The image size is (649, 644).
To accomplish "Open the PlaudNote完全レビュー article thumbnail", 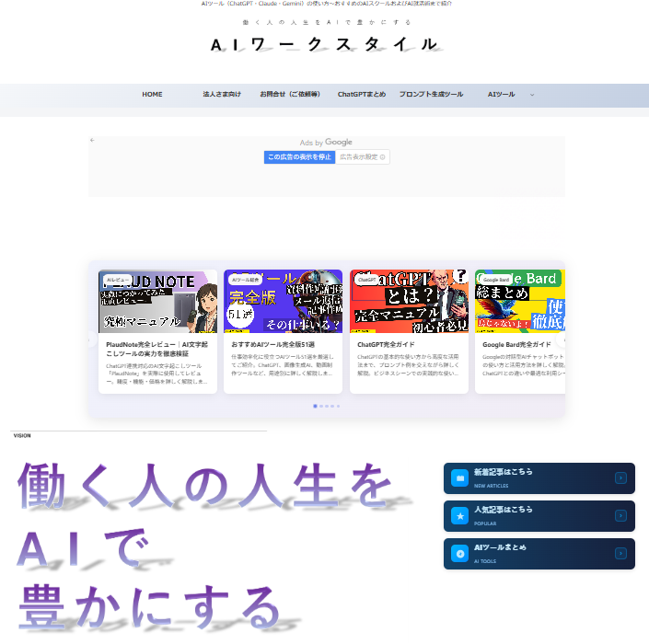I will [x=157, y=301].
